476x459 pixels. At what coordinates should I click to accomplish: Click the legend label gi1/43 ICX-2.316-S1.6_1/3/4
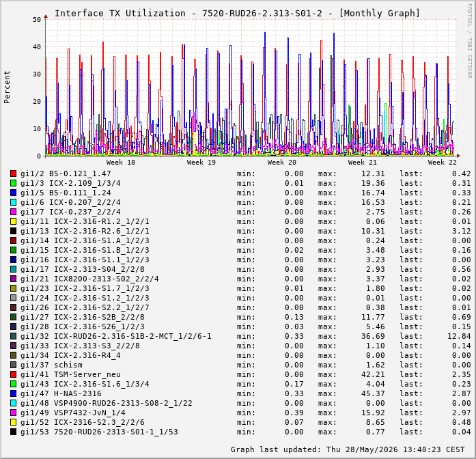pyautogui.click(x=85, y=384)
